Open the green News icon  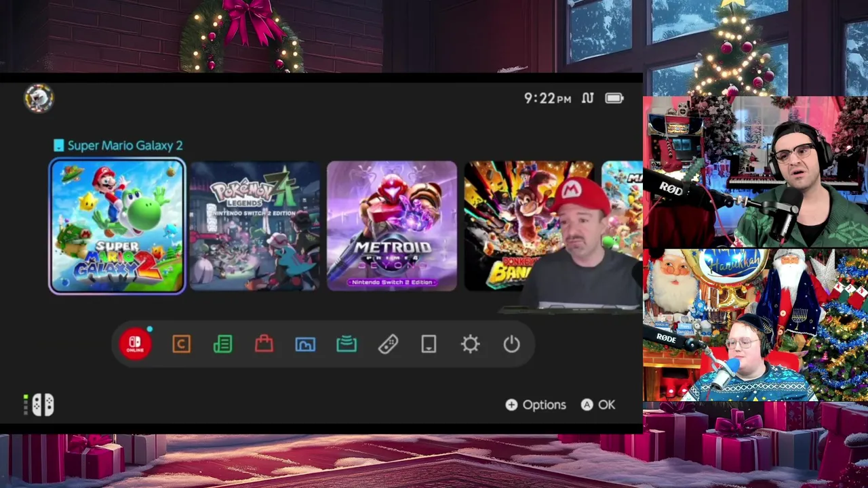pos(222,344)
